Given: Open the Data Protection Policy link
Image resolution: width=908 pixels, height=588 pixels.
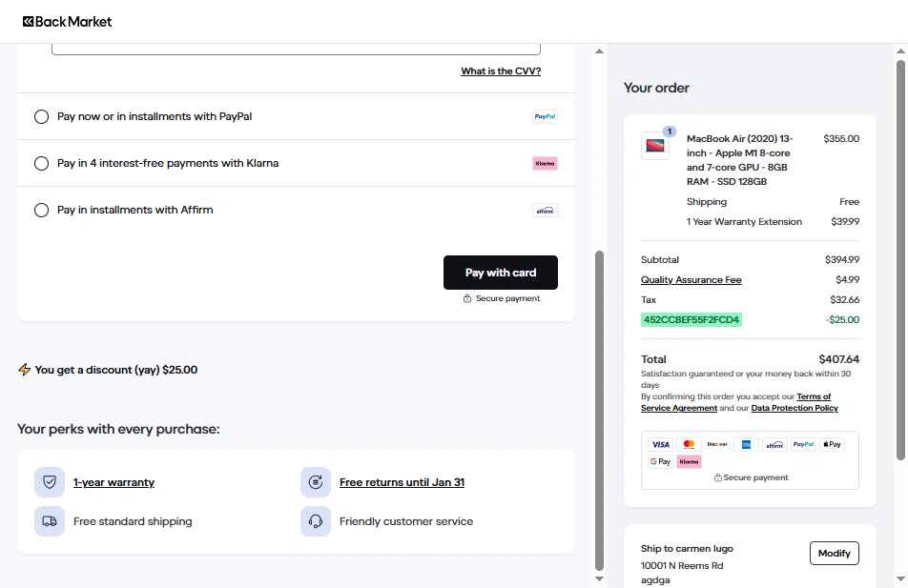Looking at the screenshot, I should [x=794, y=408].
